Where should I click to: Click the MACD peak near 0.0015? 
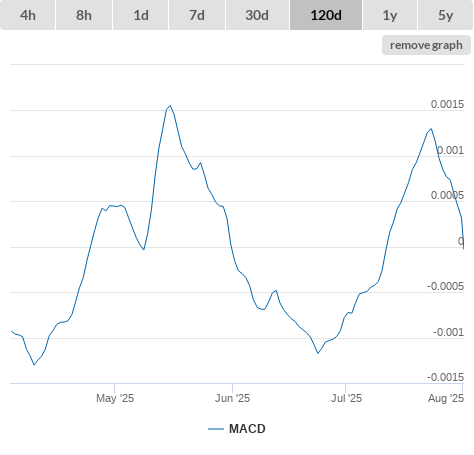click(x=170, y=106)
